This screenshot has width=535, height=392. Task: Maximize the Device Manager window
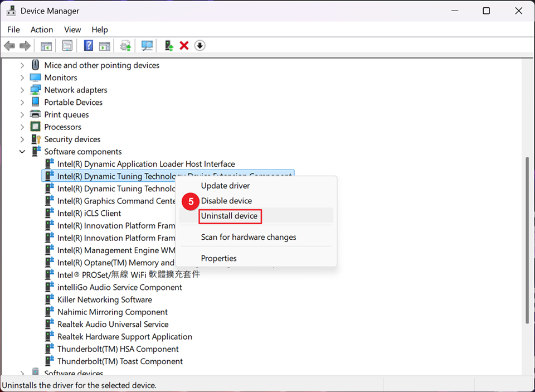tap(486, 11)
